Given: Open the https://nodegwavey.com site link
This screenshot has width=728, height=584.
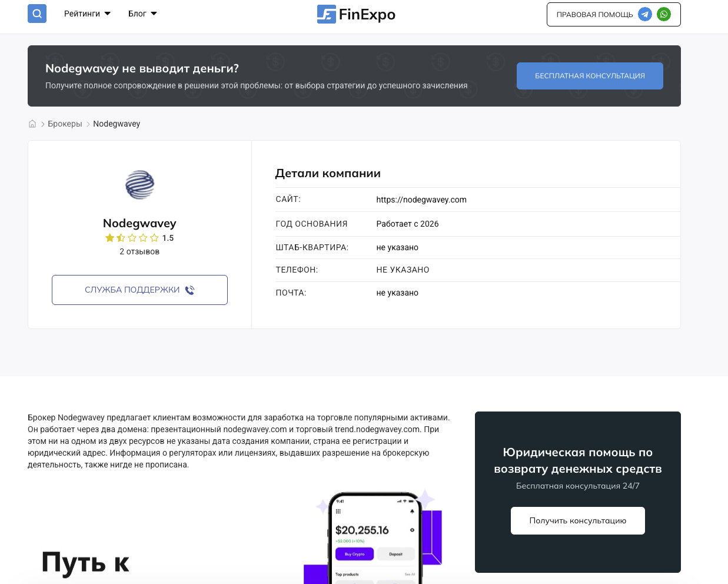Looking at the screenshot, I should (x=421, y=200).
